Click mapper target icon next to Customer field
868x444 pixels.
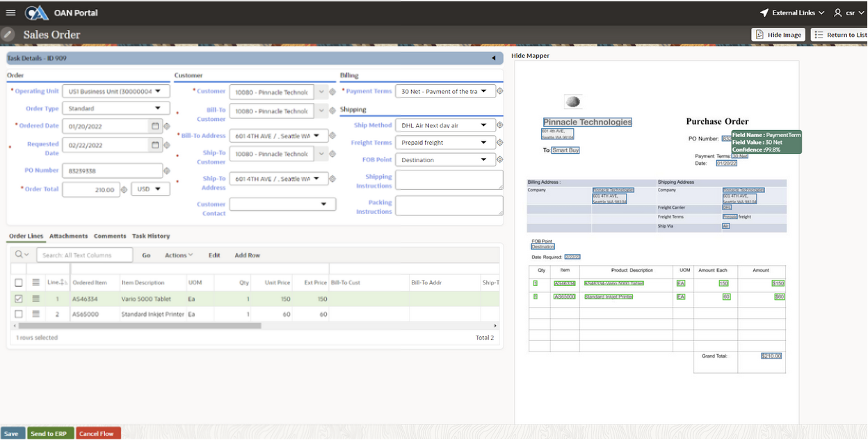point(332,91)
